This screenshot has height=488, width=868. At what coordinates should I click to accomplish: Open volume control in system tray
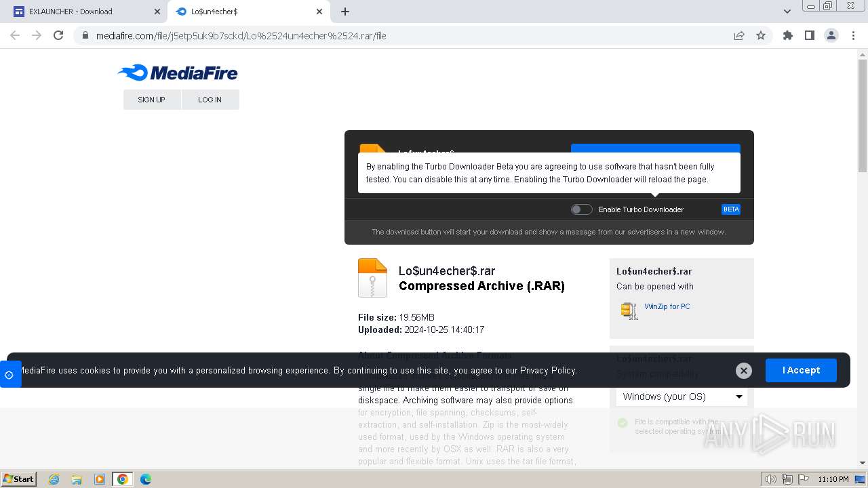(x=771, y=479)
